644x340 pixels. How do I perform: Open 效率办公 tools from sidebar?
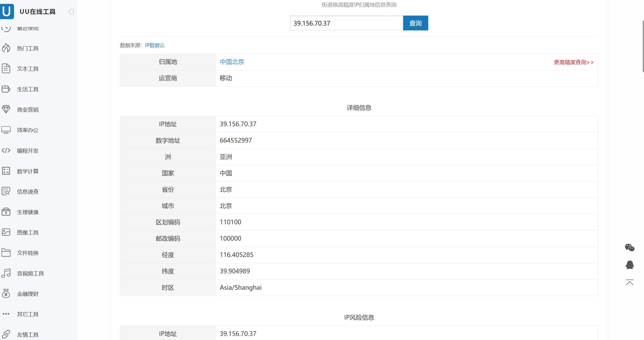coord(28,130)
